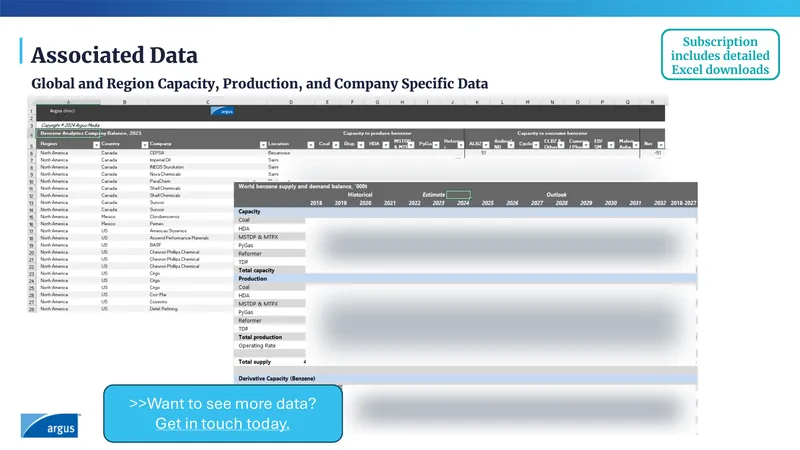Select the 'Clorobencenos' company cell

click(164, 216)
